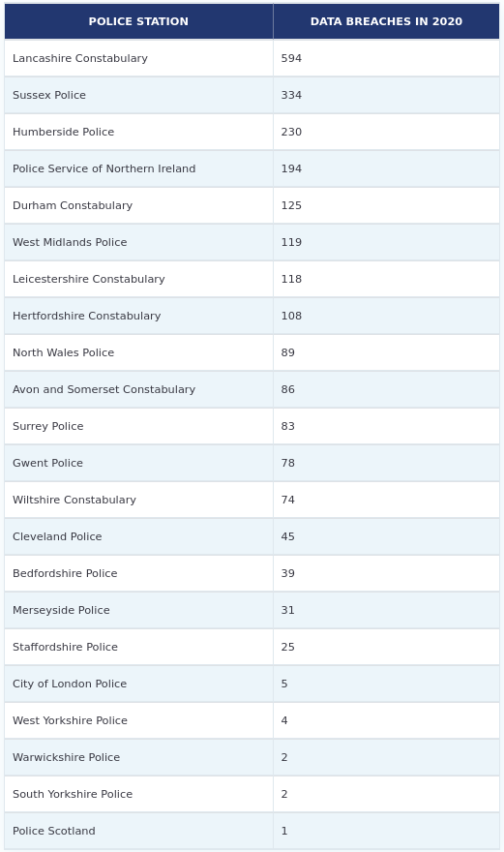Select the City of London Police cell
Viewport: 504px width, 852px height.
138,684
